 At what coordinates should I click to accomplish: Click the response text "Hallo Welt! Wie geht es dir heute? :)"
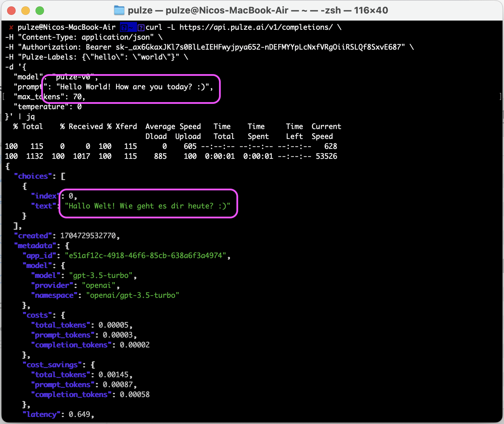click(148, 206)
